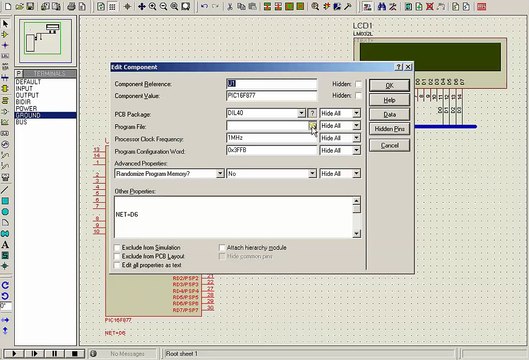Browse for program file icon
Viewport: 529px width, 360px height.
[312, 126]
